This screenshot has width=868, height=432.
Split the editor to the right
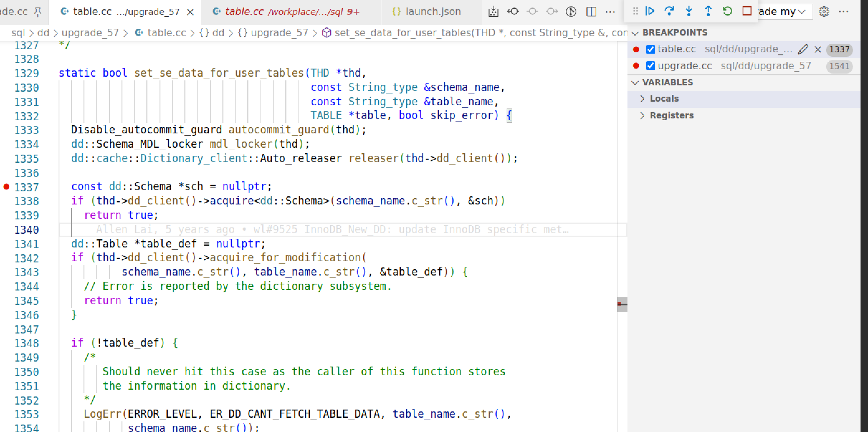tap(591, 12)
